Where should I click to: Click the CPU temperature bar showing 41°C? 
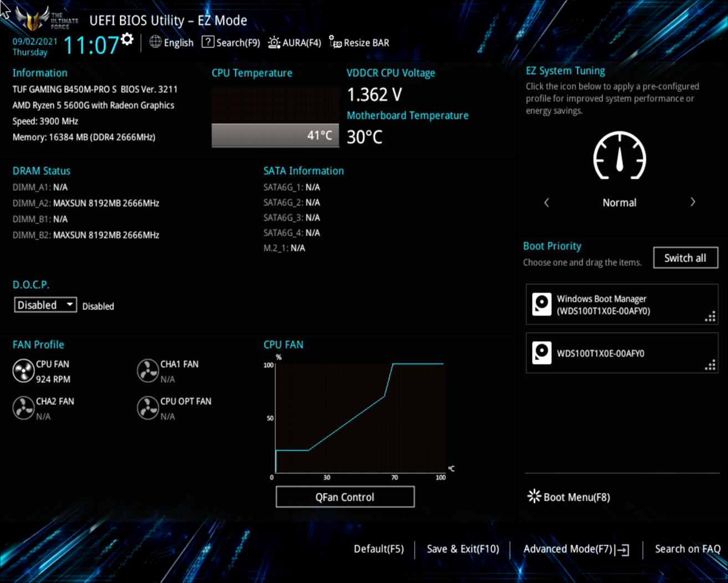(275, 135)
